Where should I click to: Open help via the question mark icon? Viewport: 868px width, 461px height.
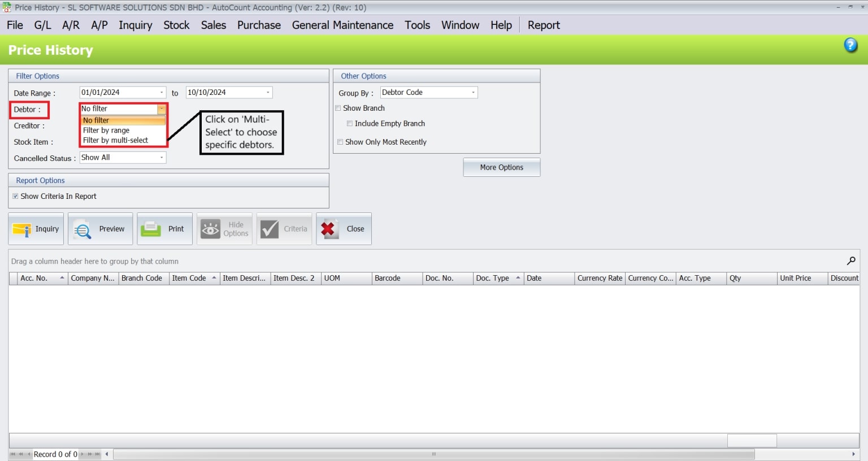pos(850,45)
